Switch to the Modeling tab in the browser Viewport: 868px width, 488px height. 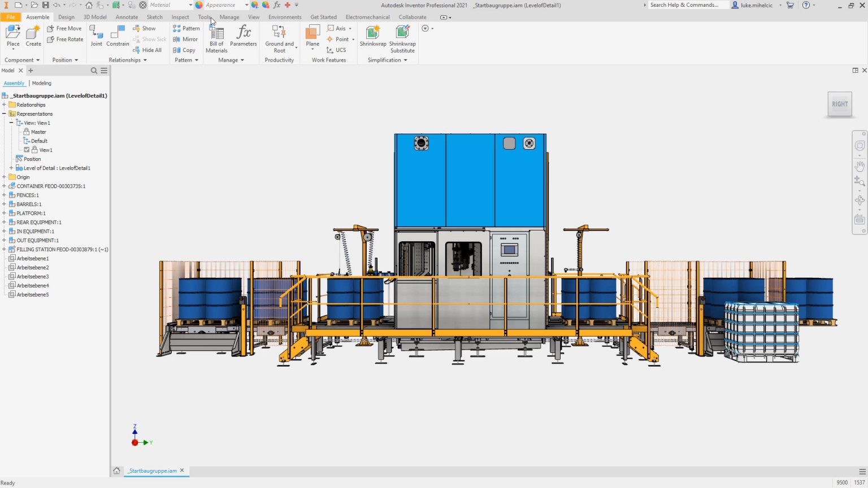41,83
